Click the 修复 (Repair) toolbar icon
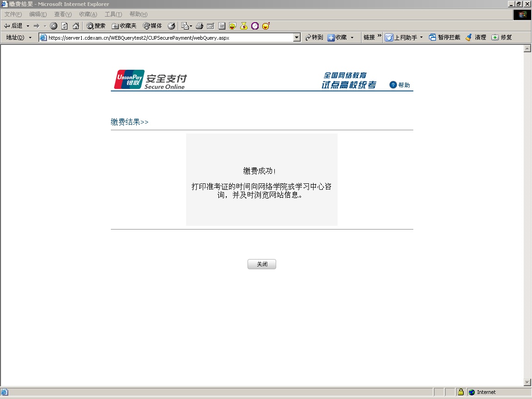Screen dimensions: 532x399 (x=502, y=37)
